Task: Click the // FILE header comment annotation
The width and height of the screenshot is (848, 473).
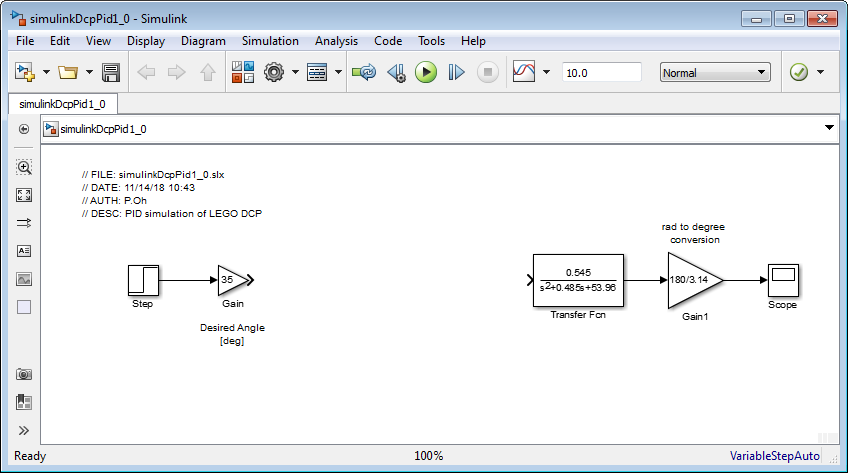Action: pos(171,194)
